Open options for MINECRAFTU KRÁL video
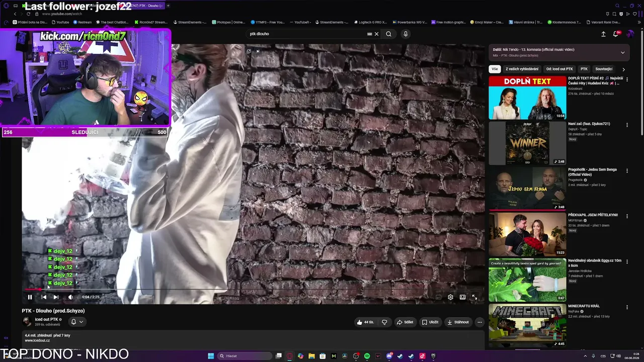The height and width of the screenshot is (362, 644). [627, 307]
